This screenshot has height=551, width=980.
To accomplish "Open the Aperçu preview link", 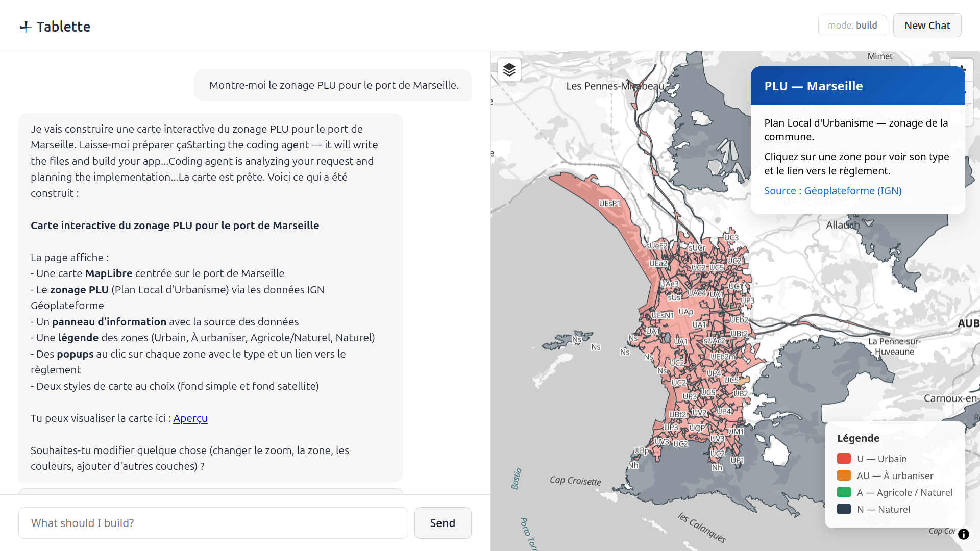I will [190, 418].
